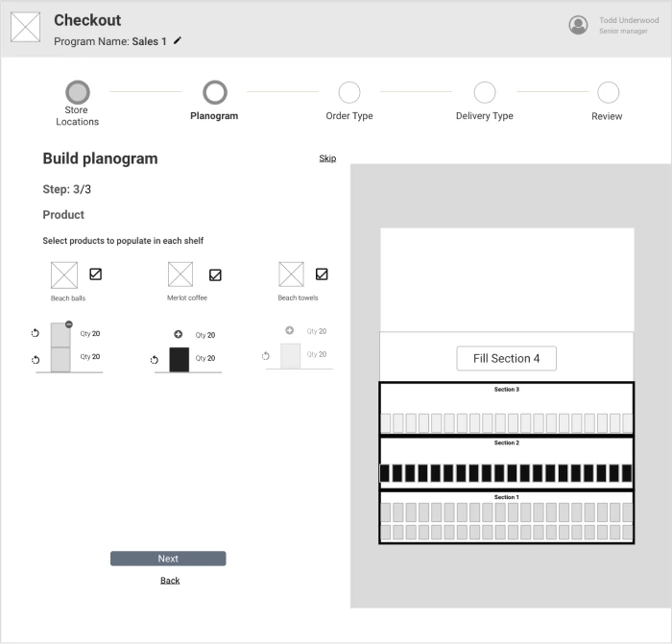Click the Sales 1 program name text
Screen dimensions: 672x644
point(149,41)
